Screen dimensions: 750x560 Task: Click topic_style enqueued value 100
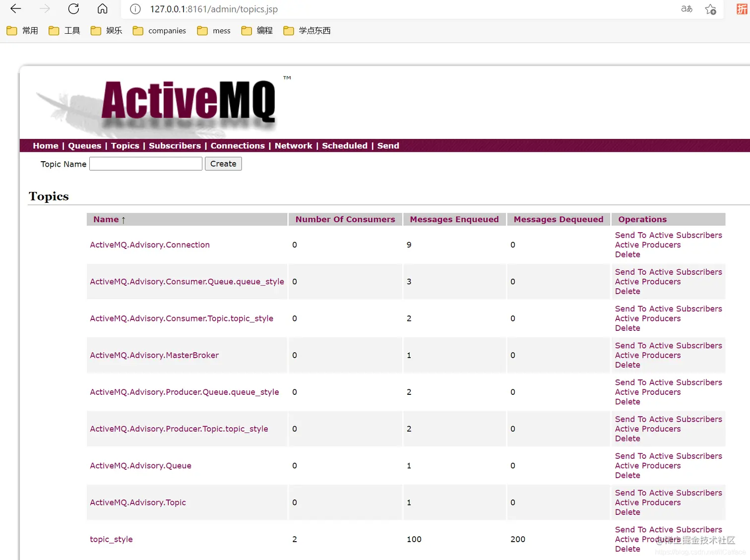[x=414, y=539]
